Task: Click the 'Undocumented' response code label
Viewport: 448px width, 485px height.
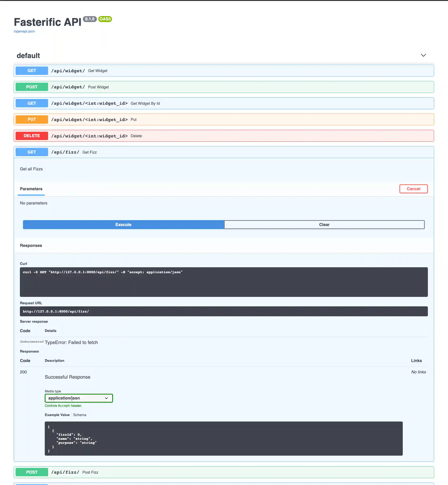Action: point(32,342)
